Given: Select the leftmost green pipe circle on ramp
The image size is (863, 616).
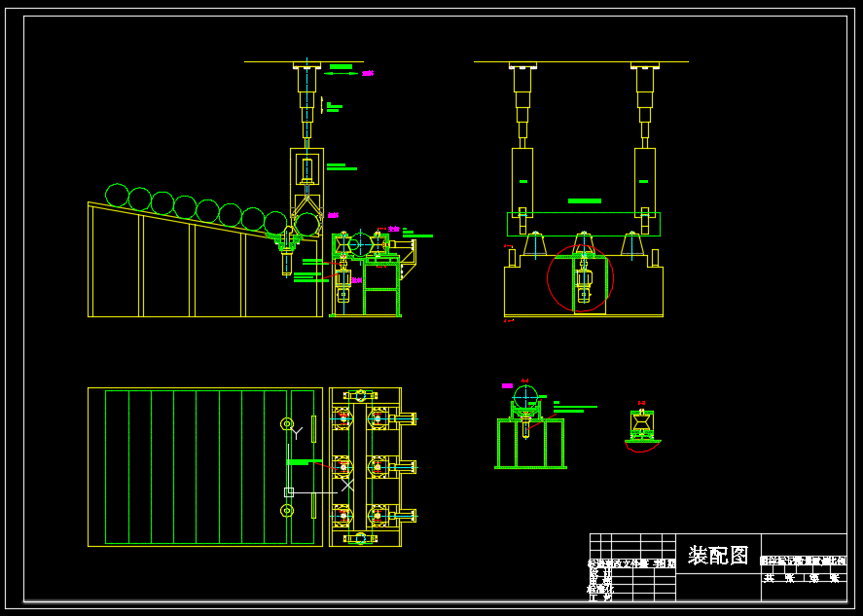Looking at the screenshot, I should pyautogui.click(x=117, y=196).
